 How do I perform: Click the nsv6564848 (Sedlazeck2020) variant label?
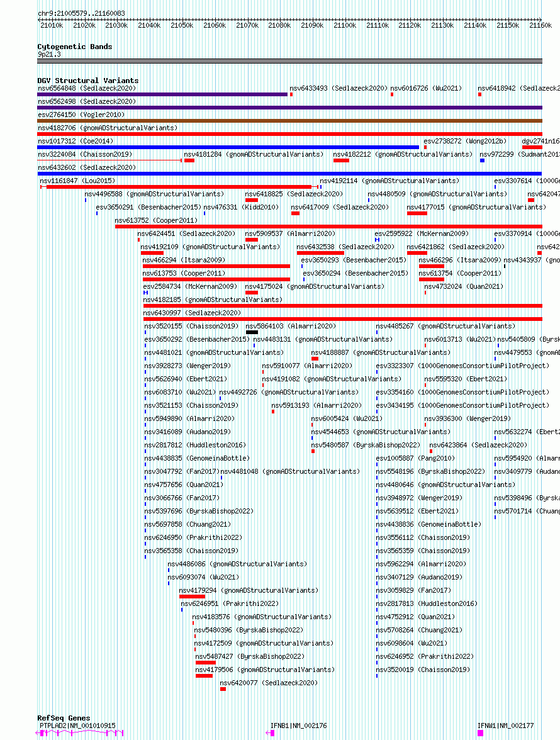tap(87, 88)
